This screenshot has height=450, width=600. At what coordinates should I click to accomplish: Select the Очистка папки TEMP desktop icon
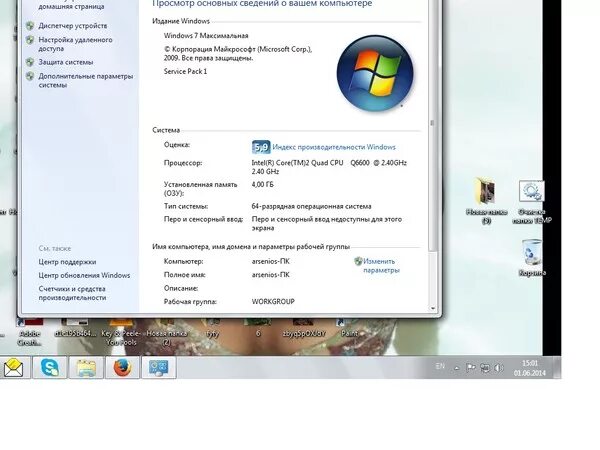(532, 202)
